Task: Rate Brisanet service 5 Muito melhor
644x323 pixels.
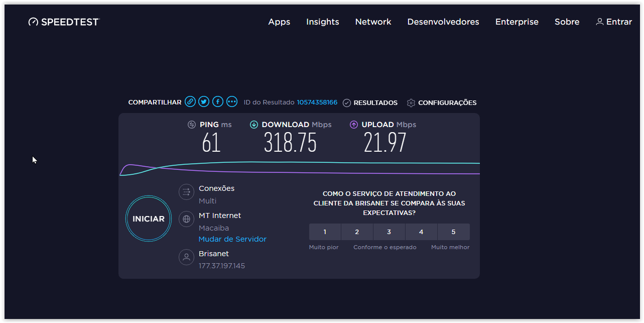Action: click(x=454, y=232)
